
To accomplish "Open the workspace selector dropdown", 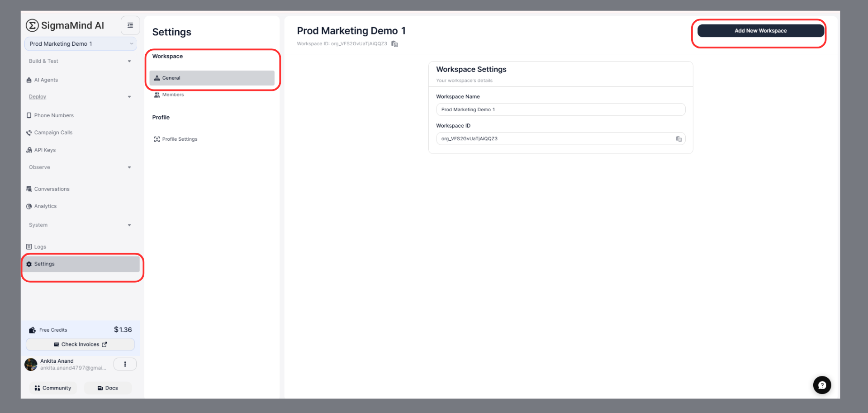I will point(81,44).
